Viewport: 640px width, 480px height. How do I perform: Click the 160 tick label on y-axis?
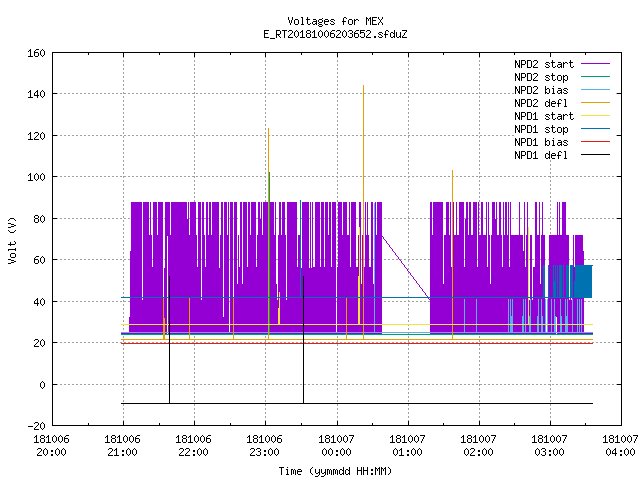click(36, 53)
